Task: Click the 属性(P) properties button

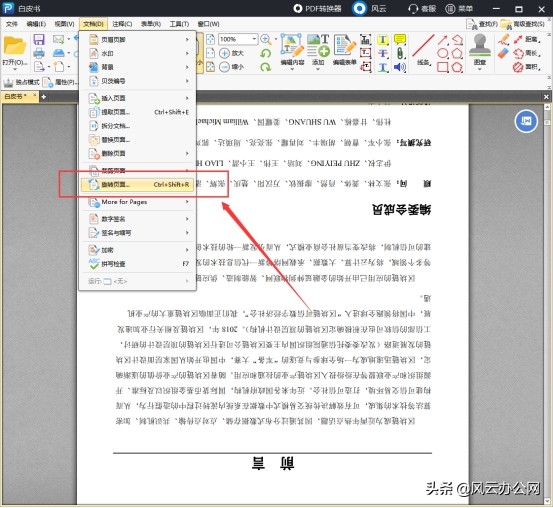Action: pyautogui.click(x=60, y=82)
